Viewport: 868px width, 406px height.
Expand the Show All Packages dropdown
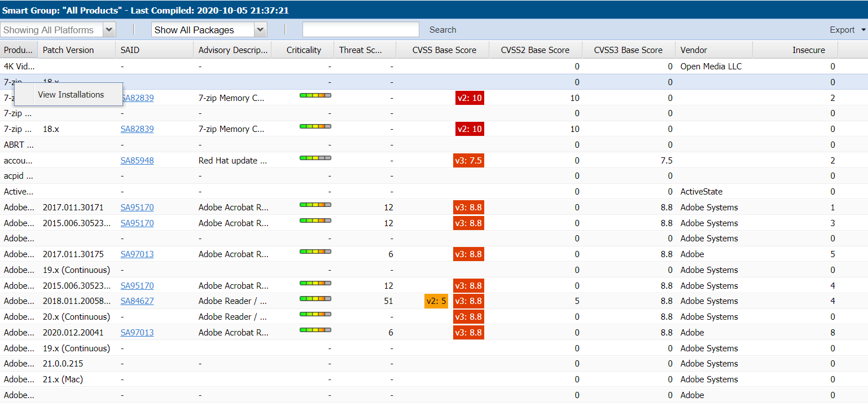tap(260, 30)
